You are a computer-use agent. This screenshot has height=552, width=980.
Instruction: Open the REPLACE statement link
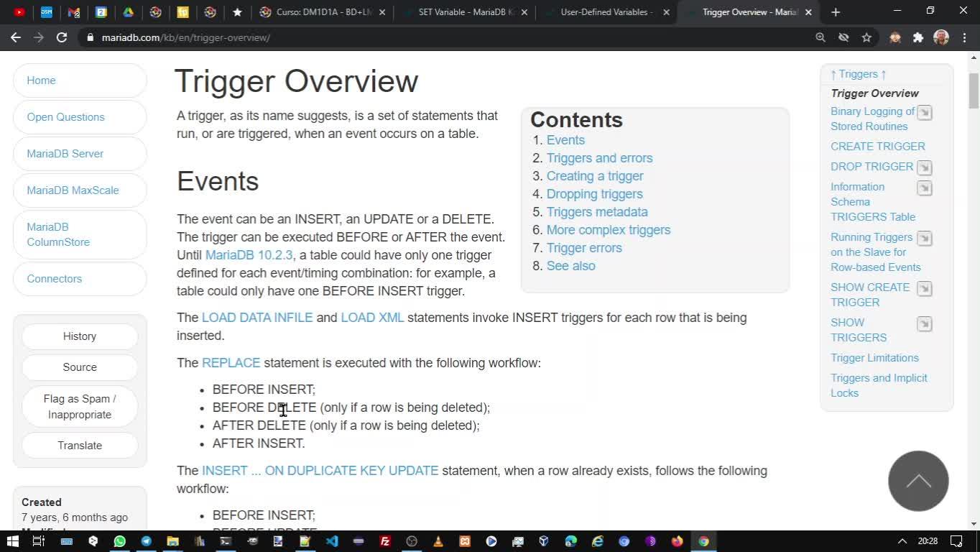231,363
